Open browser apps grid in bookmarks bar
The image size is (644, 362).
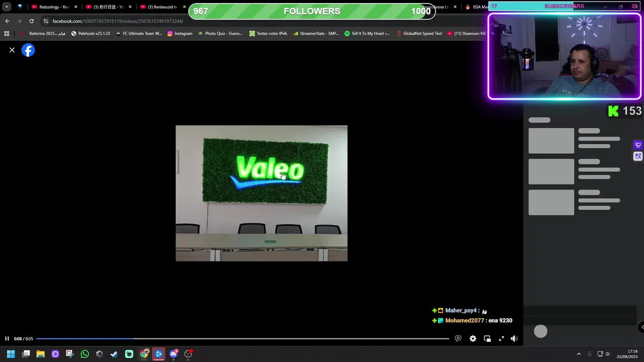click(x=7, y=34)
